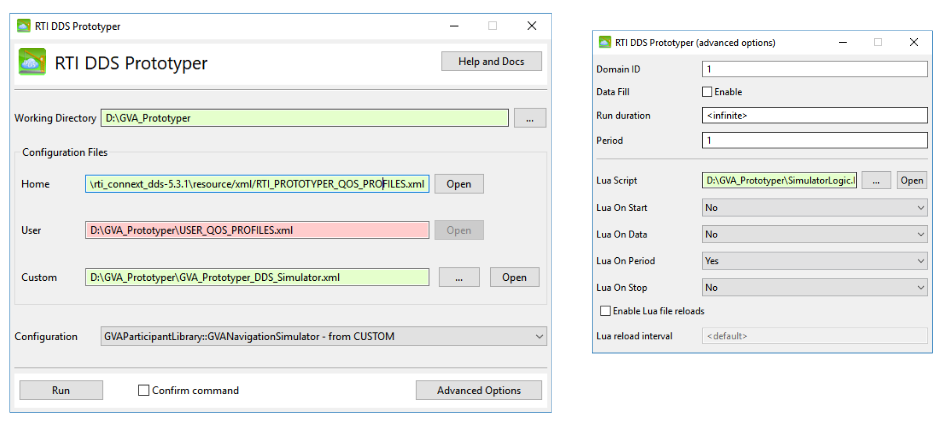Enable the Data Fill checkbox
951x429 pixels.
tap(707, 92)
